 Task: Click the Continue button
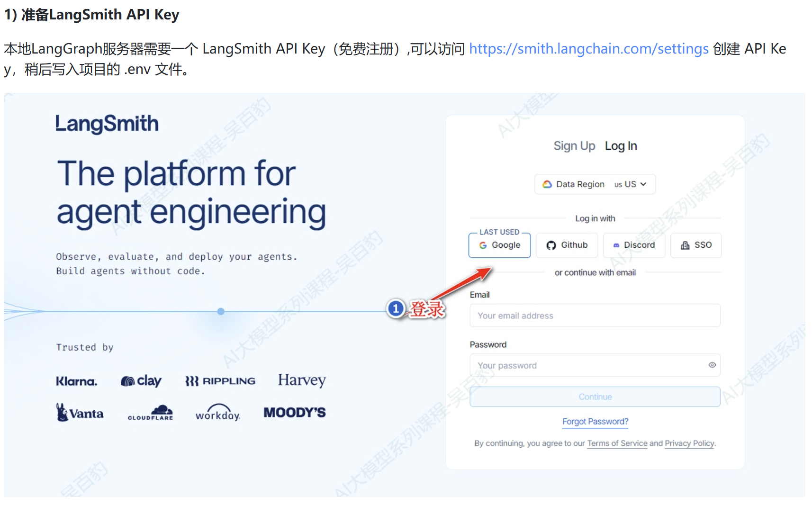595,397
